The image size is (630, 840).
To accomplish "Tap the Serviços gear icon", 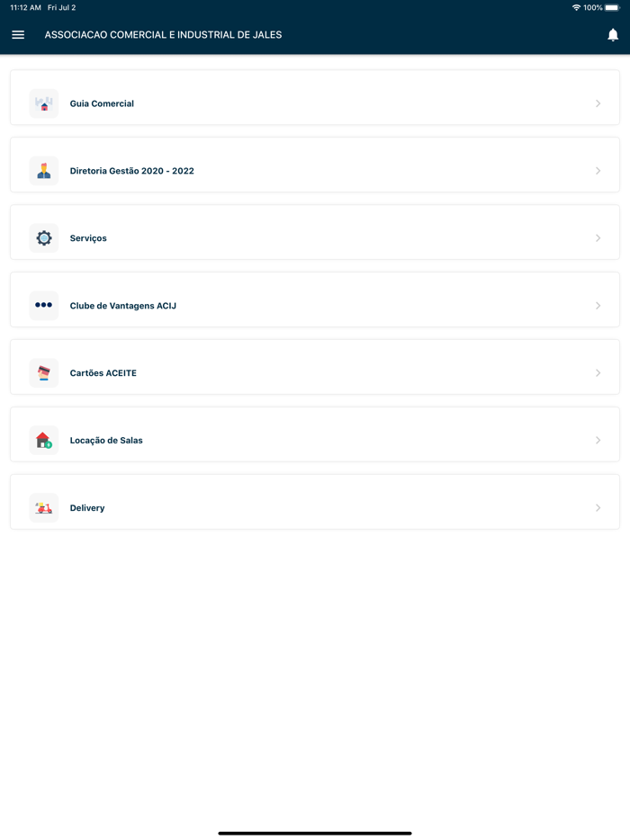I will coord(44,238).
